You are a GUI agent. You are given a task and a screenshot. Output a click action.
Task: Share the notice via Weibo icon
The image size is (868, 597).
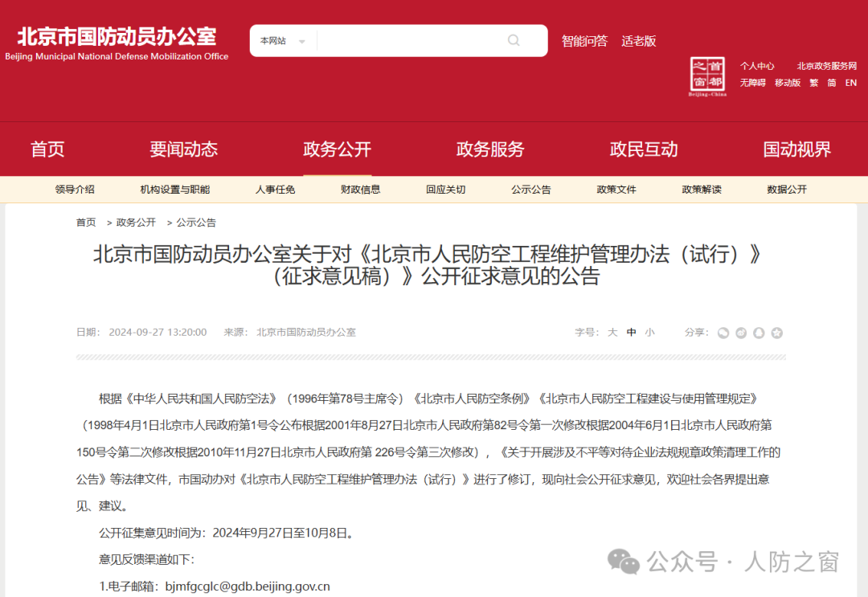click(741, 332)
